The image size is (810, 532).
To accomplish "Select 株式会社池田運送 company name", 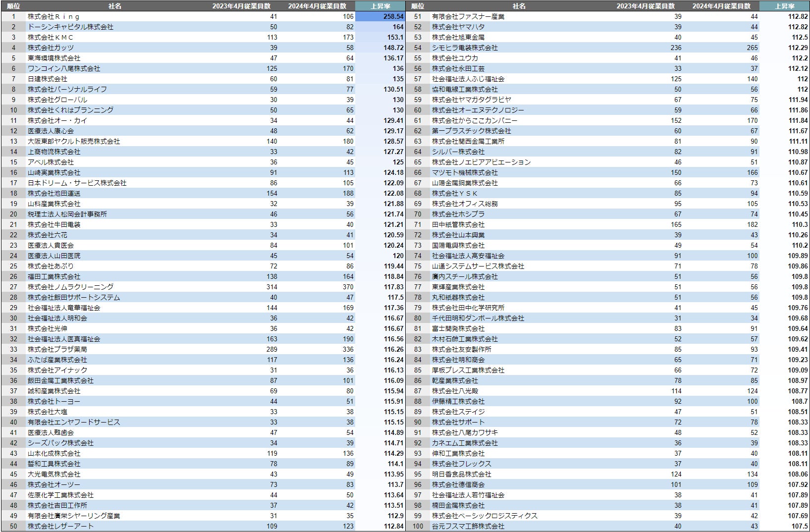I will pos(54,193).
